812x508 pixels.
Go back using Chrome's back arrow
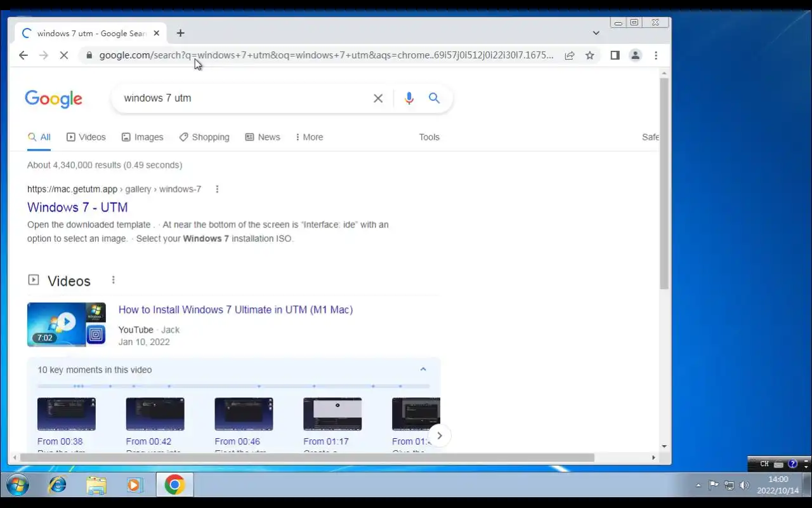point(23,55)
